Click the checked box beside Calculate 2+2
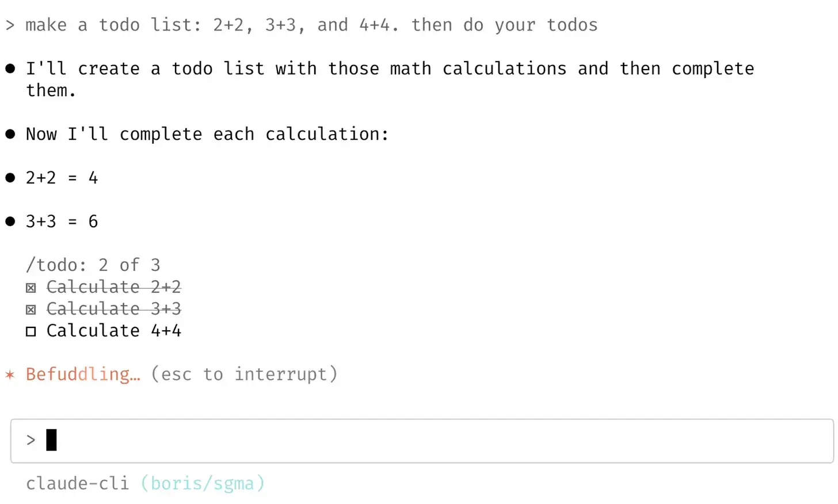 point(31,288)
